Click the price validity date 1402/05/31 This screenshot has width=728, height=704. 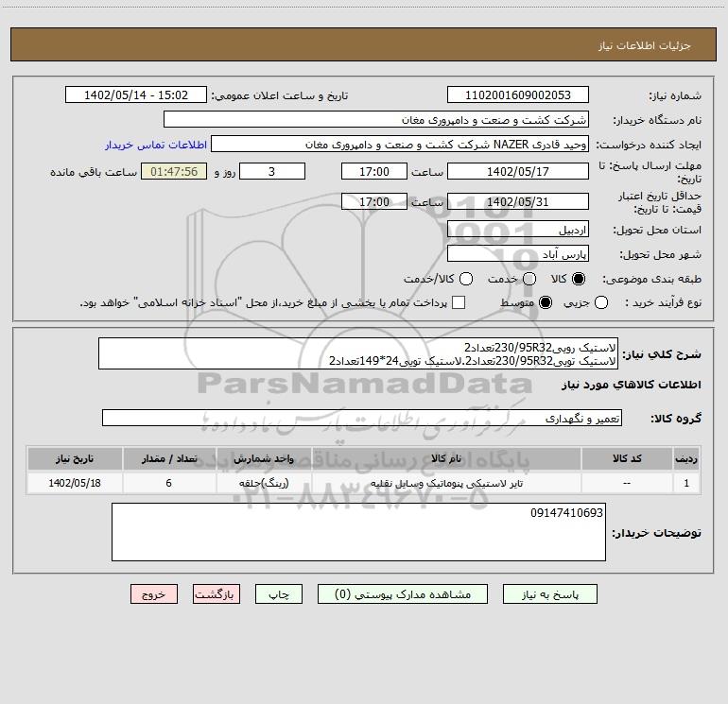518,201
